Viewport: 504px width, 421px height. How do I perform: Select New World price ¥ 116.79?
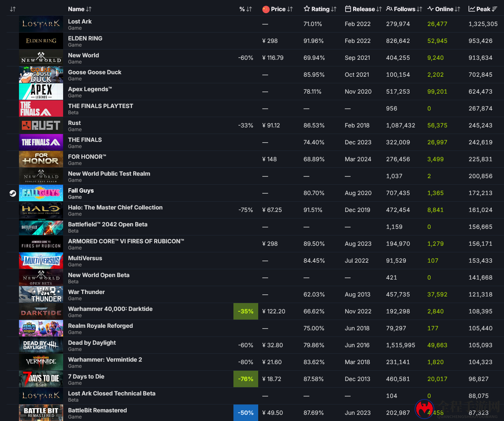point(273,58)
